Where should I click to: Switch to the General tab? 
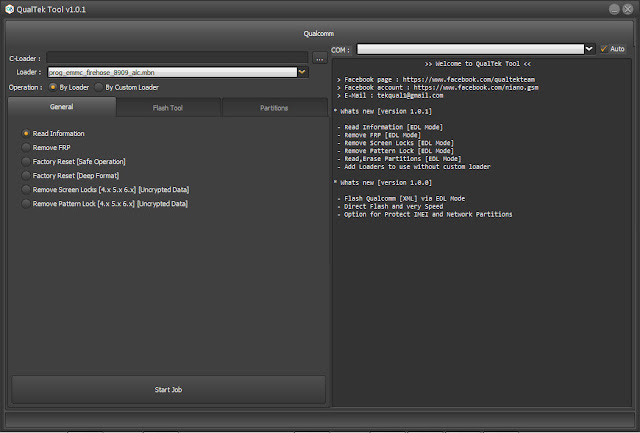tap(62, 107)
